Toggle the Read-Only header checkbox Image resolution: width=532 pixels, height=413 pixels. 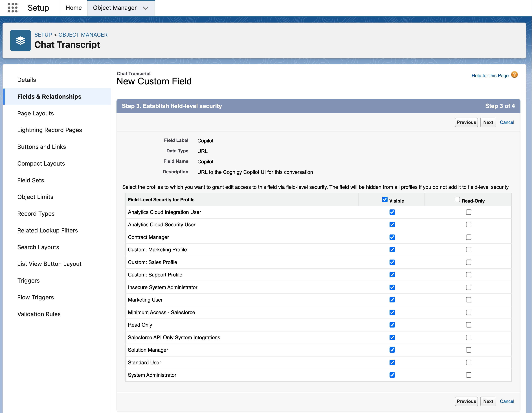(x=457, y=199)
